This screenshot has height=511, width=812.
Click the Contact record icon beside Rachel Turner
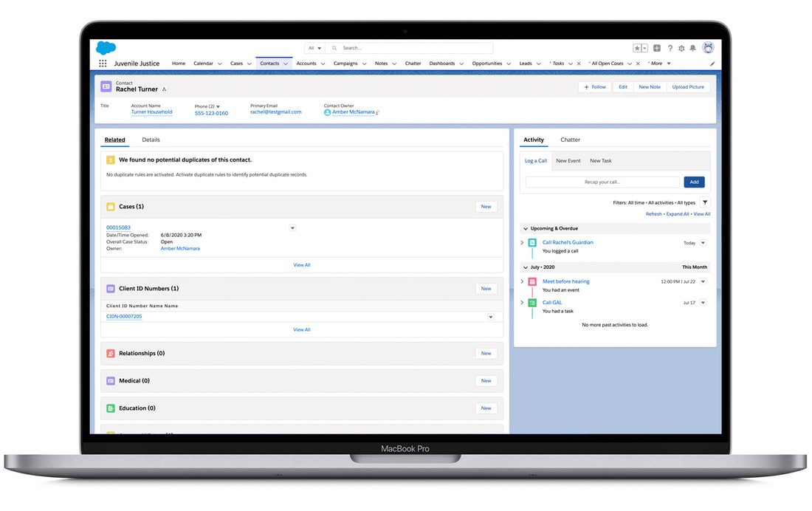tap(106, 86)
